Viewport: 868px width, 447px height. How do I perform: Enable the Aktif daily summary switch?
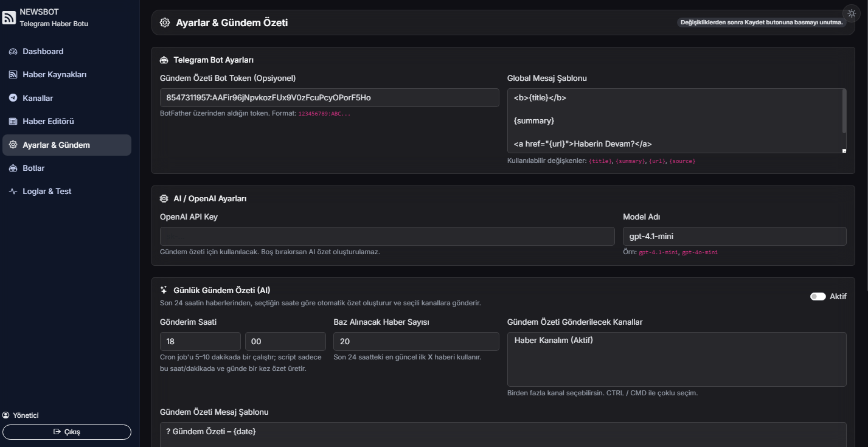click(x=818, y=297)
